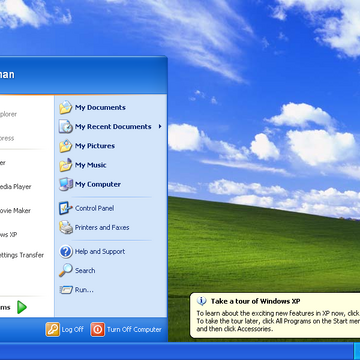Click the Help and Support question-mark icon

pos(66,252)
